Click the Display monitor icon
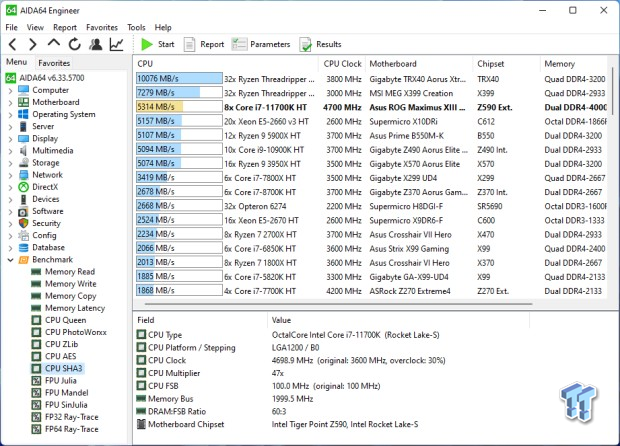 click(24, 139)
